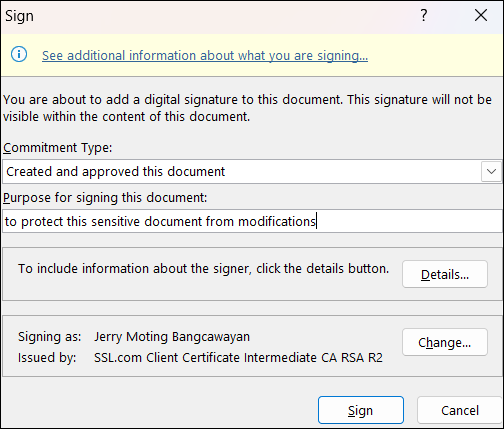Change the signing certificate
This screenshot has height=429, width=504.
[445, 342]
